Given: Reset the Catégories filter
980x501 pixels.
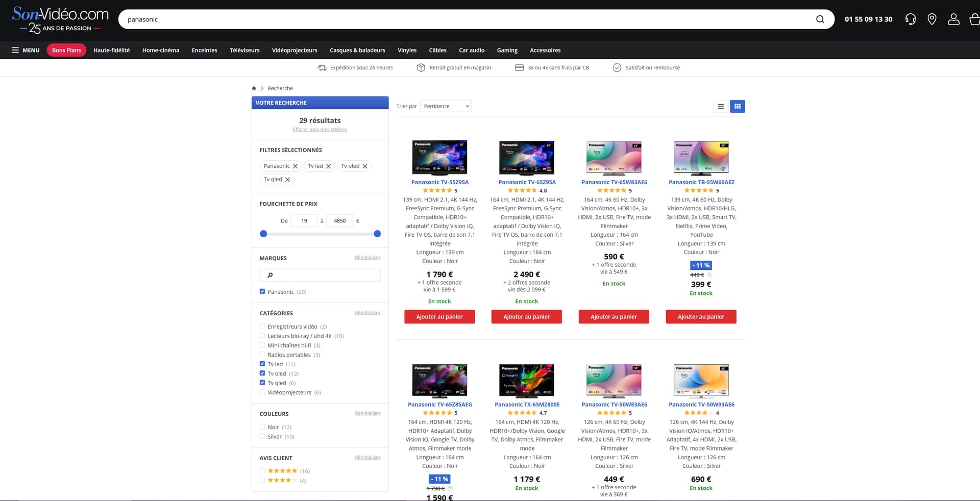Looking at the screenshot, I should coord(367,313).
